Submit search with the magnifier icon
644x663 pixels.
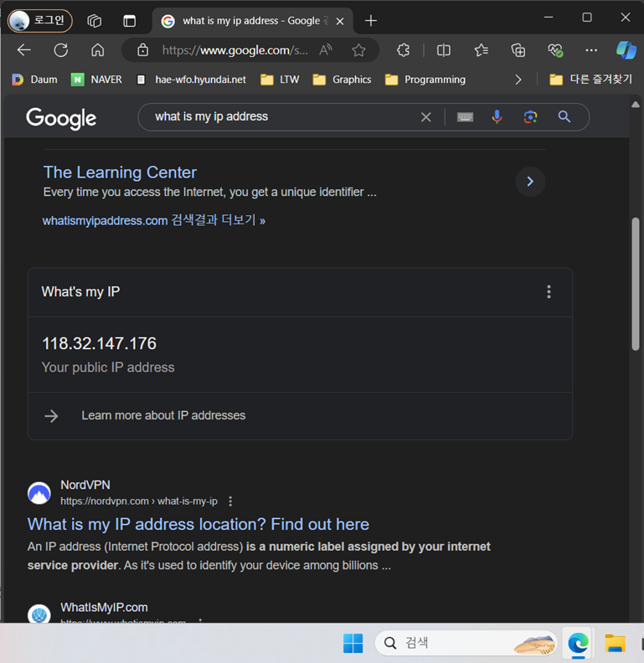(x=564, y=116)
